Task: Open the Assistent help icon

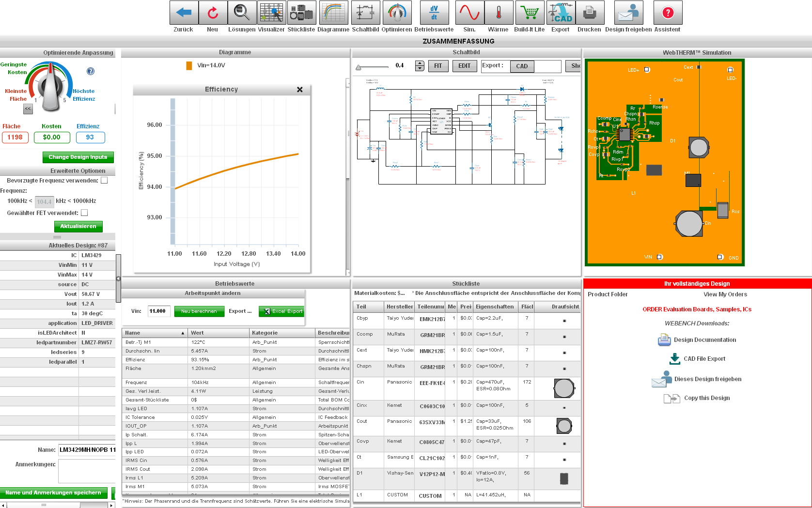Action: point(668,13)
